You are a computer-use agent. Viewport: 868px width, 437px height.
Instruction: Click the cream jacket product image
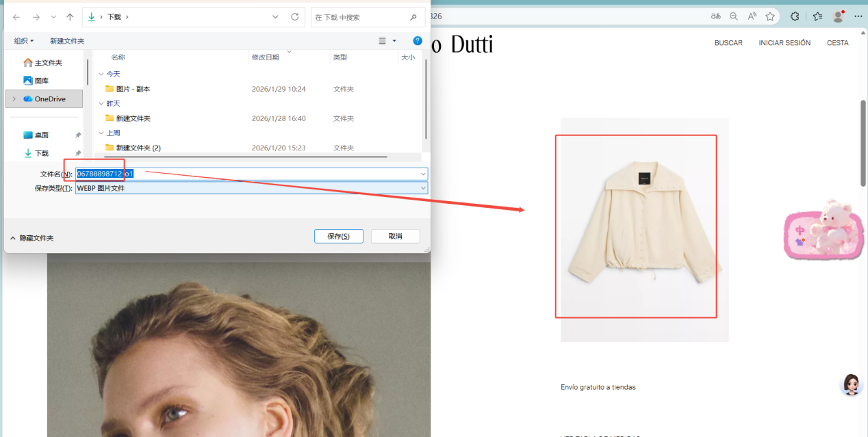tap(644, 229)
